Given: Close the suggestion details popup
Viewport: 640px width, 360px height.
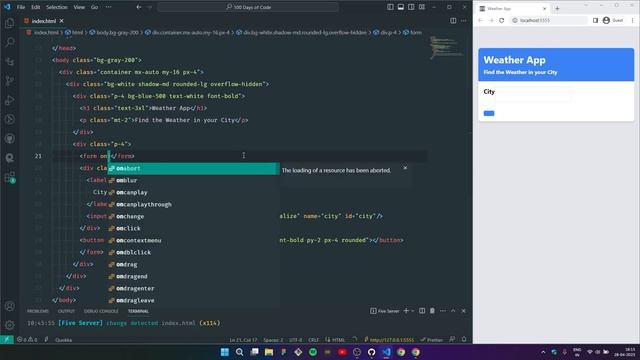Looking at the screenshot, I should pos(405,168).
